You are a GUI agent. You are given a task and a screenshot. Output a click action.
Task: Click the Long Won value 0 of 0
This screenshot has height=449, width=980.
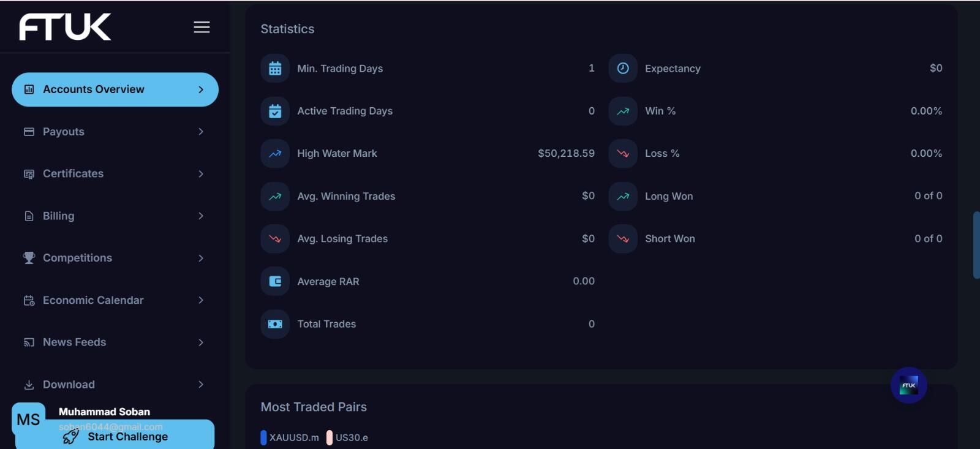(929, 195)
